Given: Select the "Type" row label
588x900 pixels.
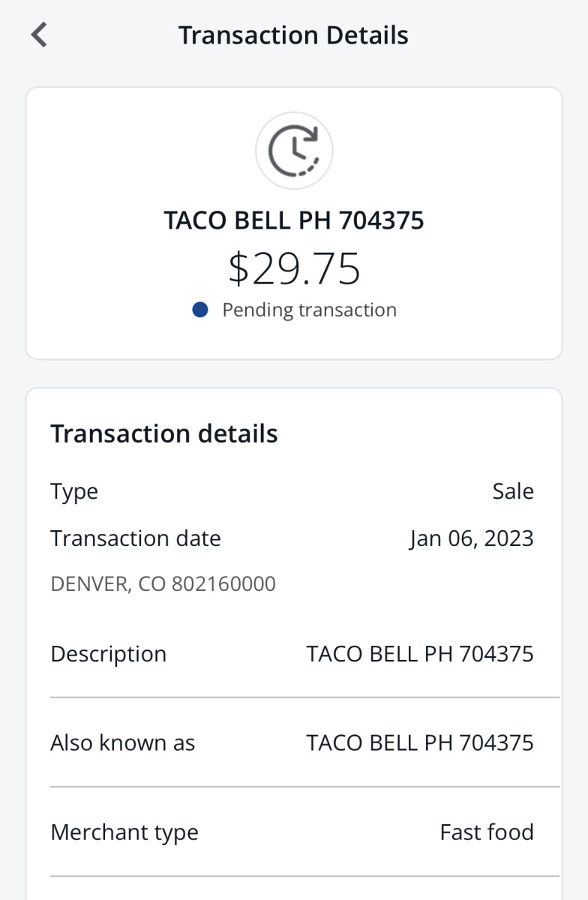Looking at the screenshot, I should [x=74, y=491].
